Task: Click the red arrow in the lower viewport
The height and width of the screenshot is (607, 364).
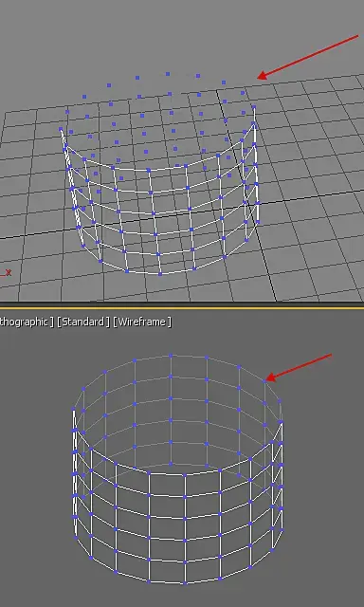Action: 299,367
